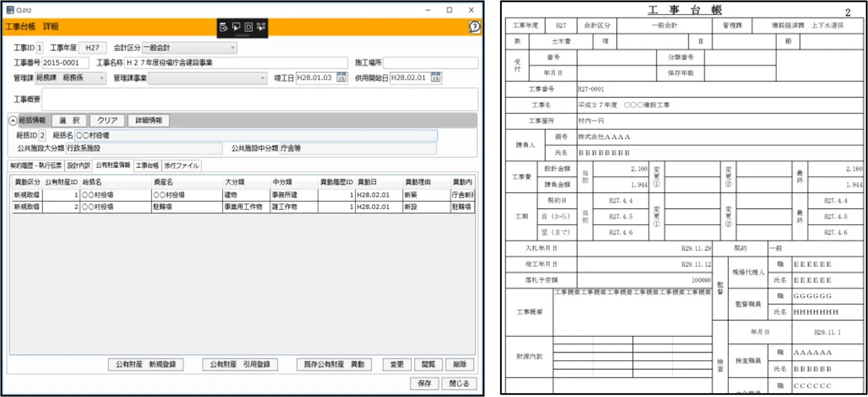Click the 異動日 column header
The image size is (868, 397).
coord(379,182)
